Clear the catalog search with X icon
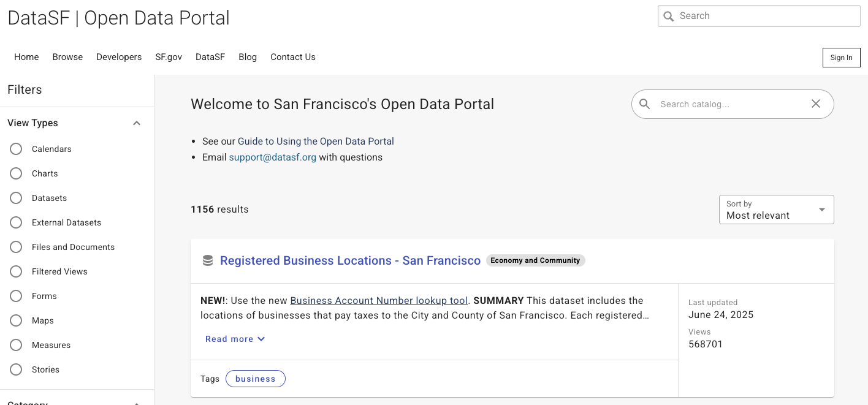Image resolution: width=868 pixels, height=405 pixels. pos(816,104)
